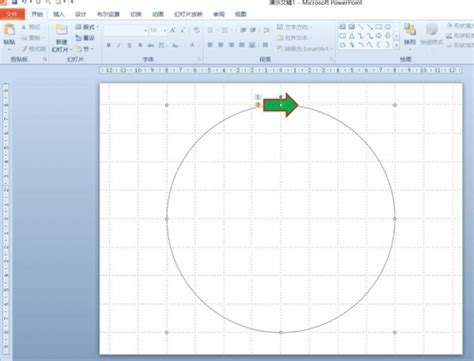Pick the text box shape in the gallery
The width and height of the screenshot is (474, 361).
click(x=342, y=27)
